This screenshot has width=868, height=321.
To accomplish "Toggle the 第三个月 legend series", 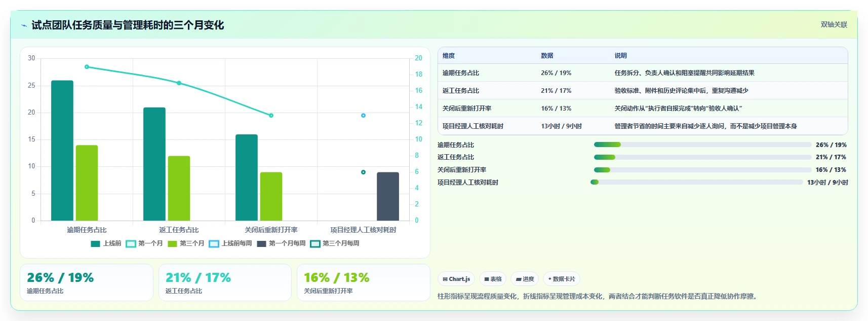I will (x=186, y=243).
